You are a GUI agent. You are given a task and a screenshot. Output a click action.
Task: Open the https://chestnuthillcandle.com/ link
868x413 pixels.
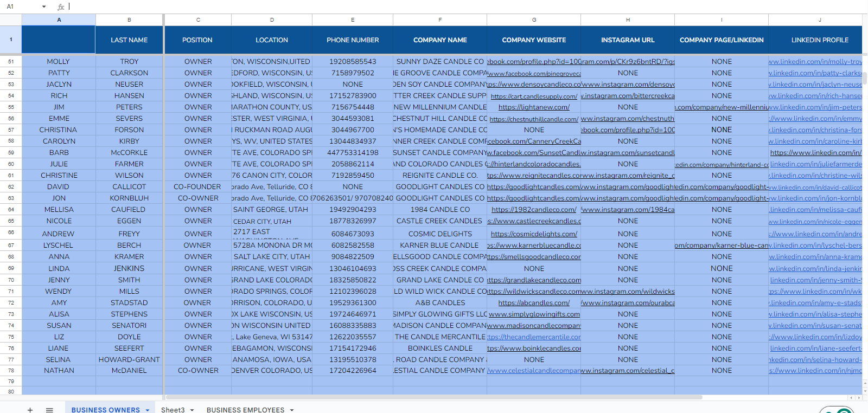tap(534, 119)
